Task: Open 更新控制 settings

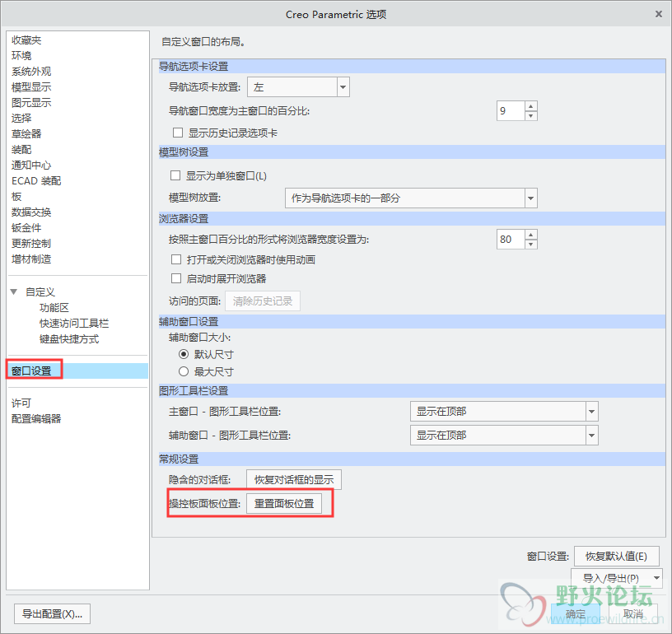Action: click(30, 244)
